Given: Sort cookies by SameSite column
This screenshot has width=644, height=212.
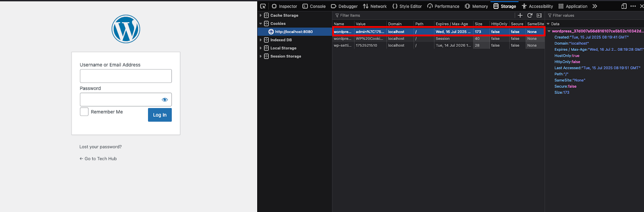Looking at the screenshot, I should click(x=535, y=24).
